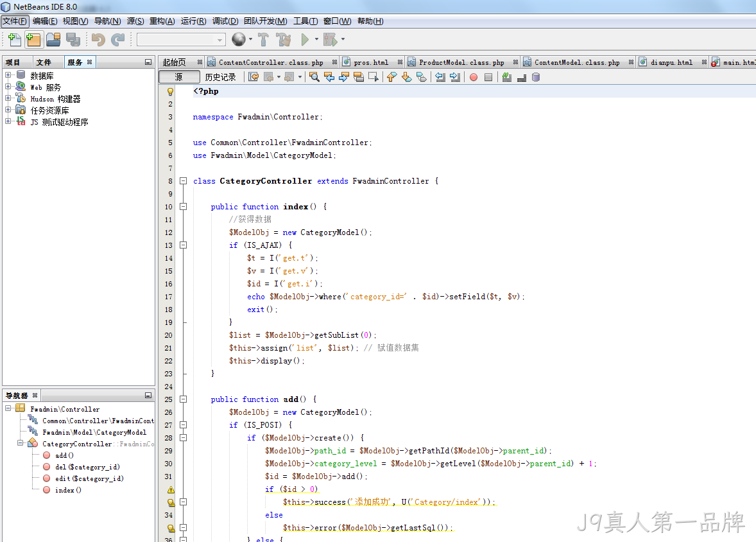Toggle Bookmark icon in editor toolbar
Screen dimensions: 756x542
[x=422, y=76]
